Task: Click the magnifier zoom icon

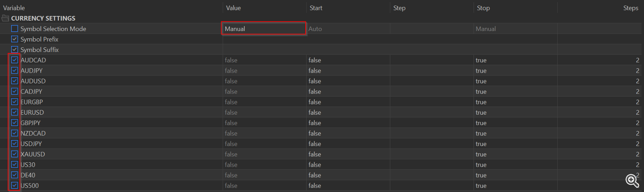Action: tap(632, 181)
